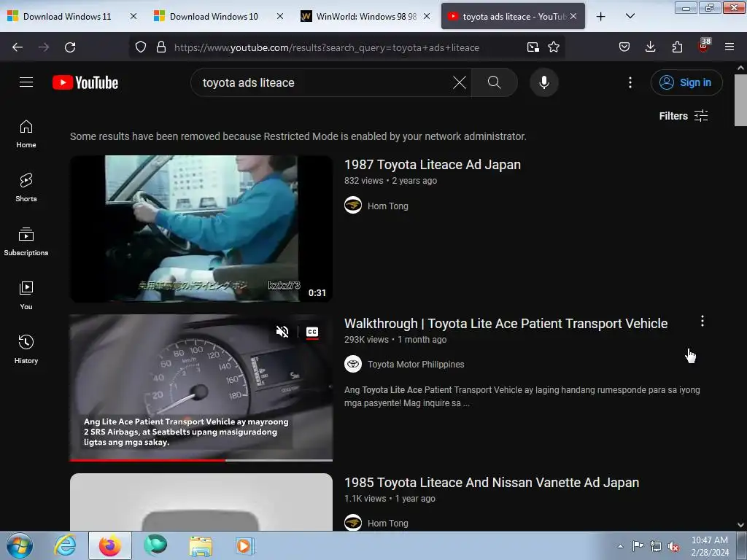
Task: Switch to the Download Windows 11 tab
Action: 66,16
